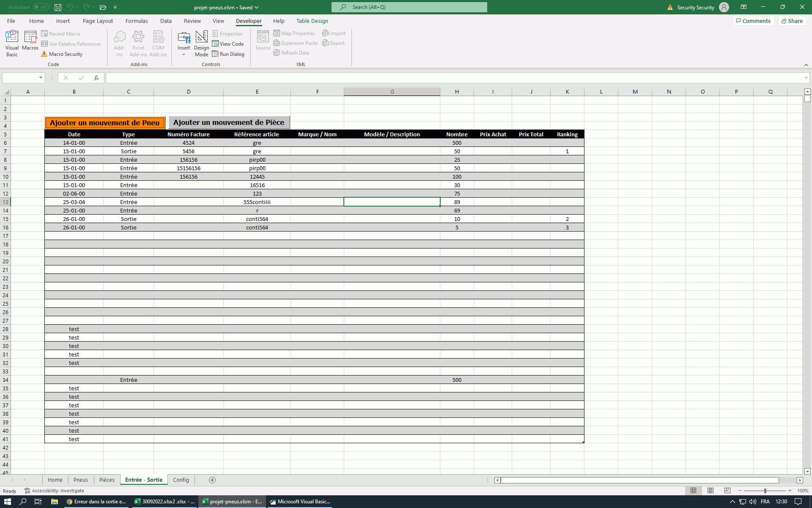Click the View Code button
This screenshot has height=508, width=812.
[x=228, y=44]
